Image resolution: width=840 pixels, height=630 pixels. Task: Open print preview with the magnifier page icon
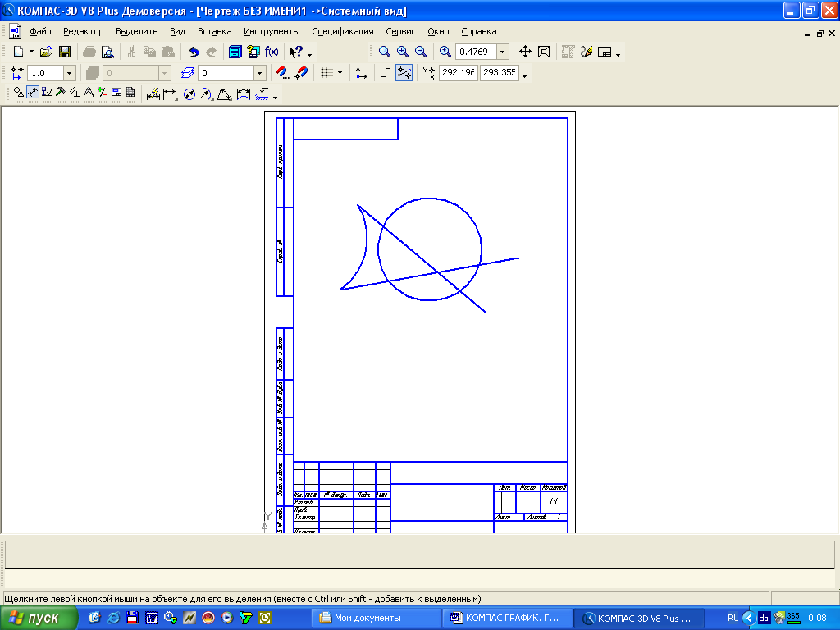tap(107, 52)
